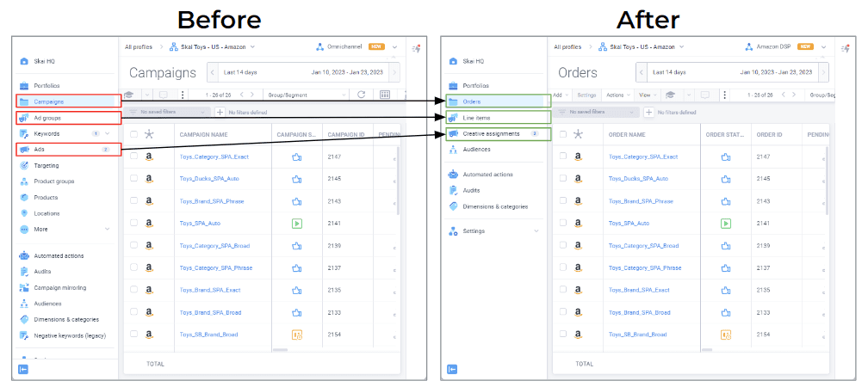Viewport: 868px width, 387px height.
Task: Click the notifications icon beside Amazon DSP
Action: tap(846, 49)
